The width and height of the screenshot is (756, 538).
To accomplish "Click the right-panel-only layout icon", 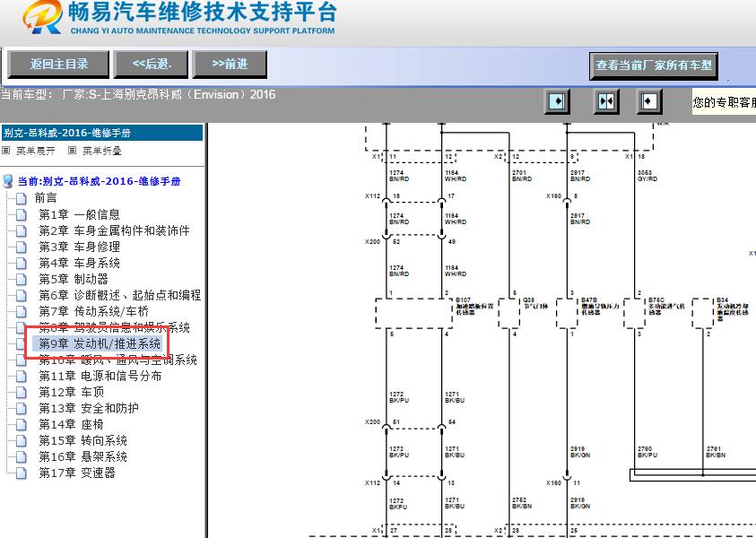I will 648,101.
